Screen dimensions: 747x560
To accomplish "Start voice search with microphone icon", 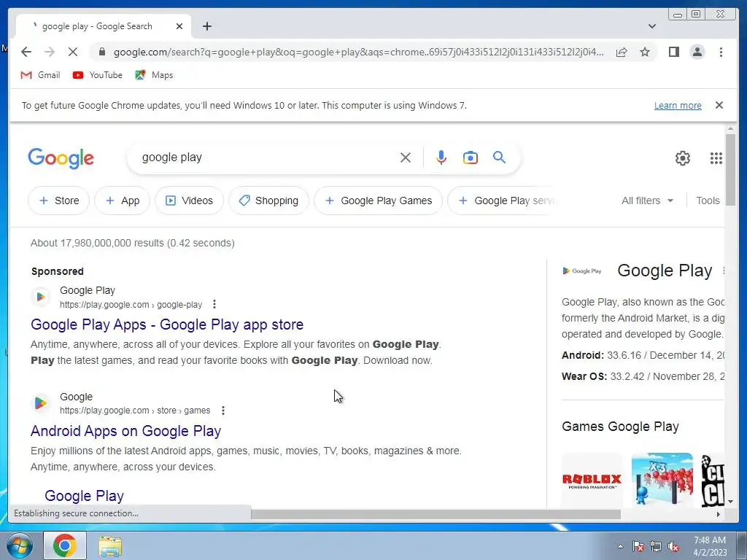I will [x=441, y=157].
